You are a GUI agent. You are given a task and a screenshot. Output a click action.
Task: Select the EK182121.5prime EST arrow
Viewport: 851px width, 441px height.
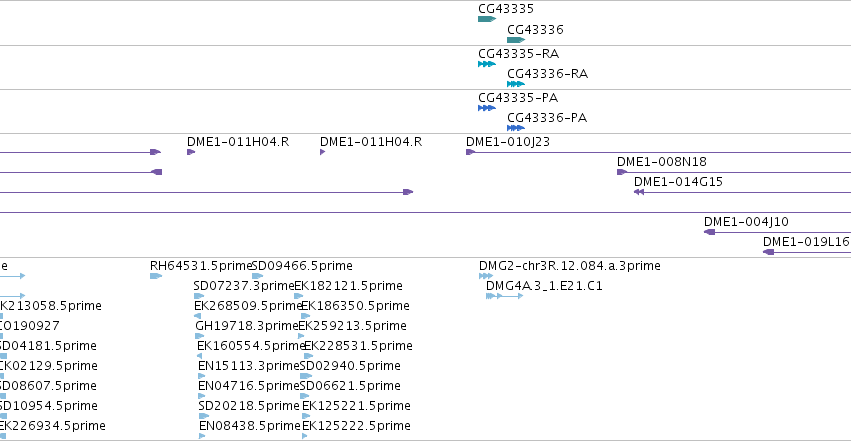tap(299, 296)
